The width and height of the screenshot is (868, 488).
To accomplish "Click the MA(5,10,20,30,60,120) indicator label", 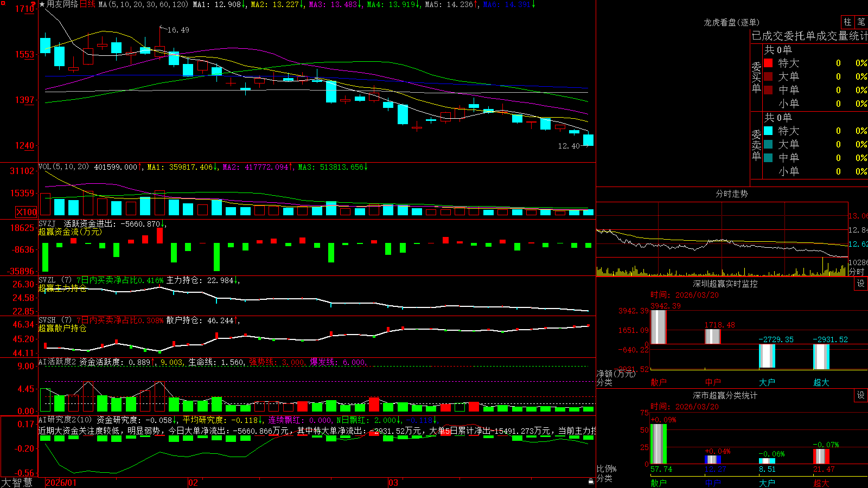I will point(143,4).
